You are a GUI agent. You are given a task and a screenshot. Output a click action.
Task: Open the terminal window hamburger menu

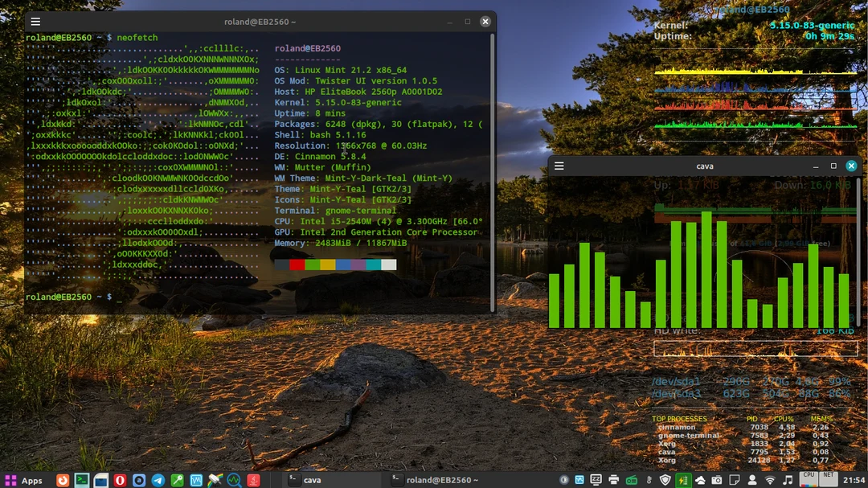click(x=34, y=22)
